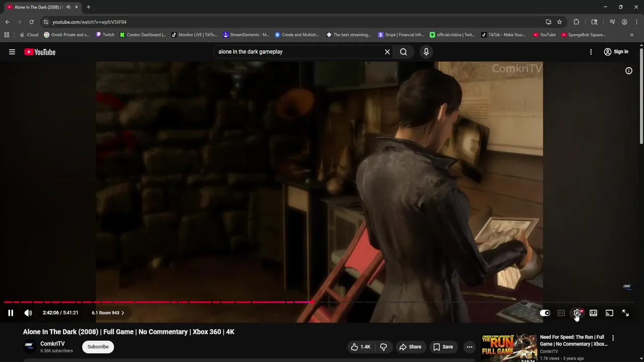Viewport: 644px width, 362px height.
Task: Open more actions ellipsis under video
Action: (x=469, y=347)
